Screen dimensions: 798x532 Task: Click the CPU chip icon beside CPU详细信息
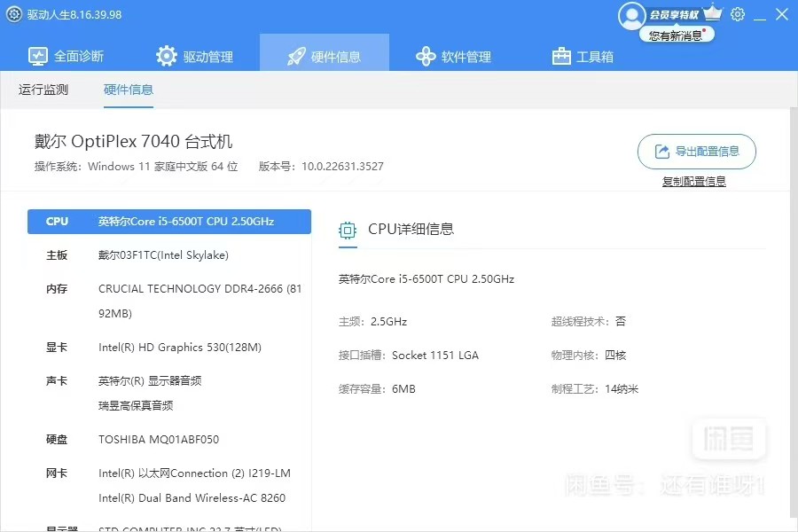[348, 231]
